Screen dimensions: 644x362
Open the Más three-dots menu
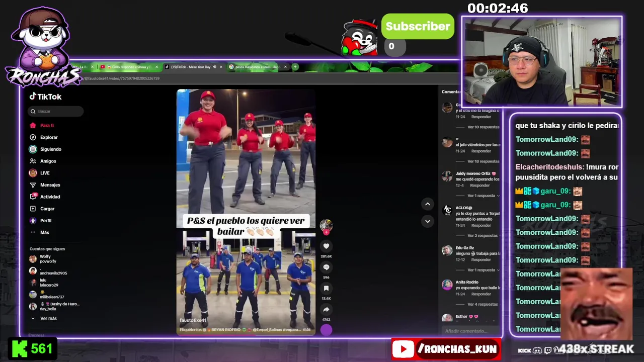pos(40,232)
